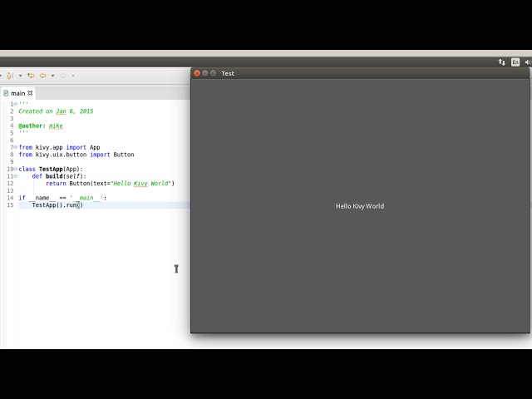Close the Test window
Viewport: 532px width, 399px height.
pos(197,73)
